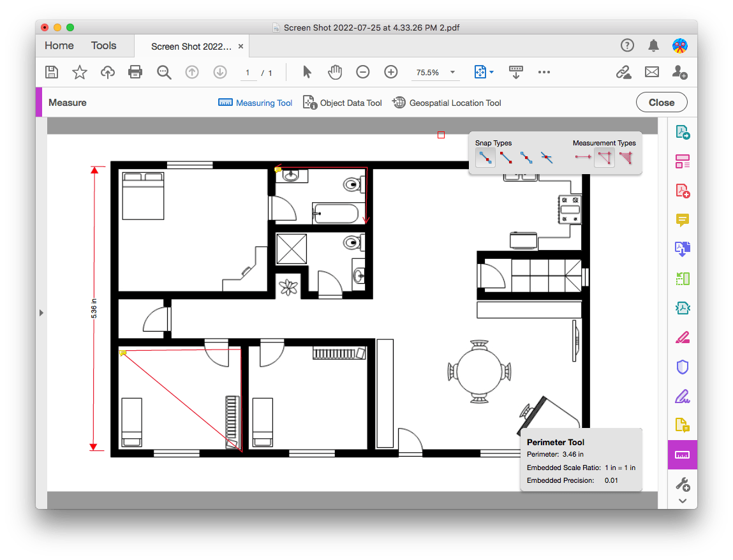The image size is (733, 560).
Task: Click the Save file icon
Action: tap(52, 72)
